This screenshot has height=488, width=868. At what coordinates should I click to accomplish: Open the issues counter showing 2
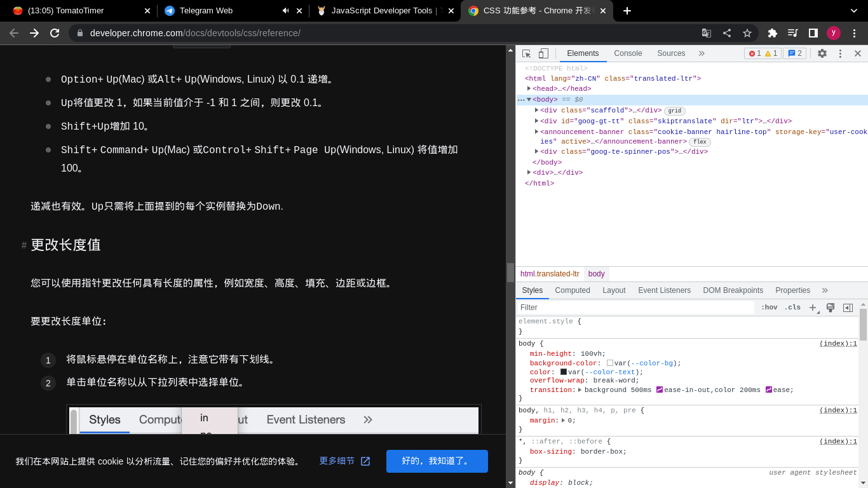794,53
